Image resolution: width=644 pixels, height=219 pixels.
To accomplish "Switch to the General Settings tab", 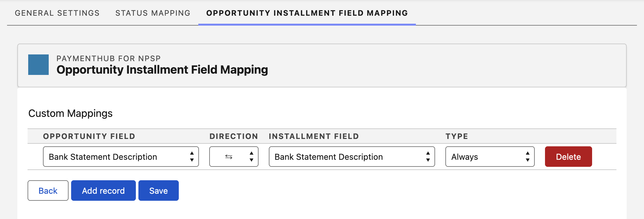I will coord(57,13).
